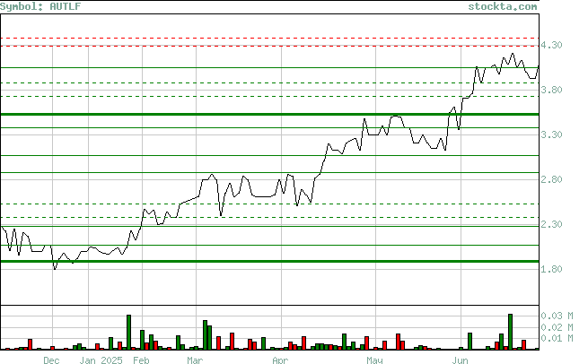Click the 3.30 price axis label

click(551, 134)
